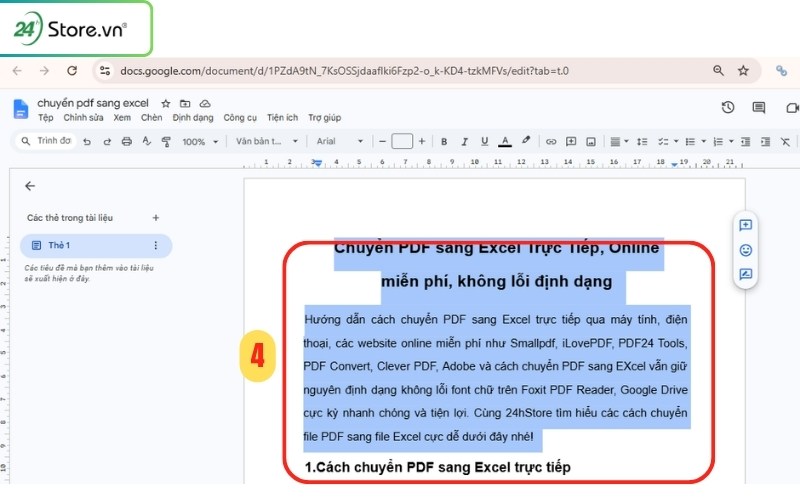Click the browser back arrow
800x500 pixels.
tap(17, 70)
